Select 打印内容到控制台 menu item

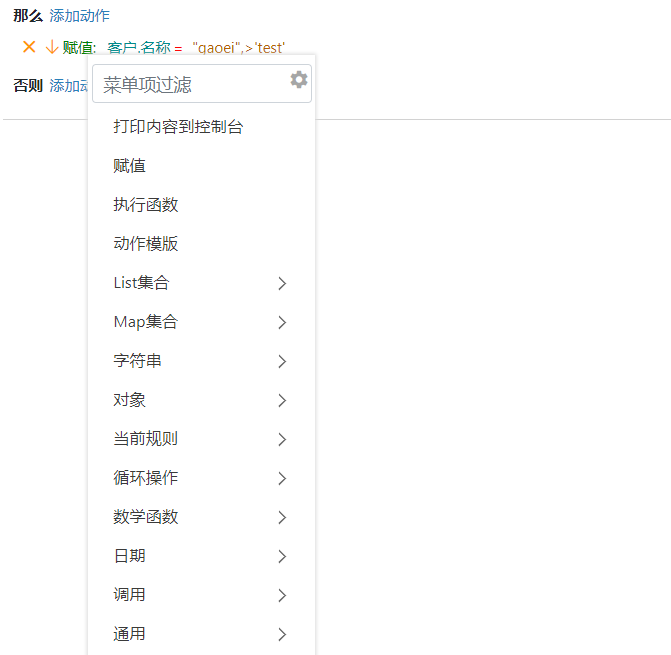coord(178,127)
